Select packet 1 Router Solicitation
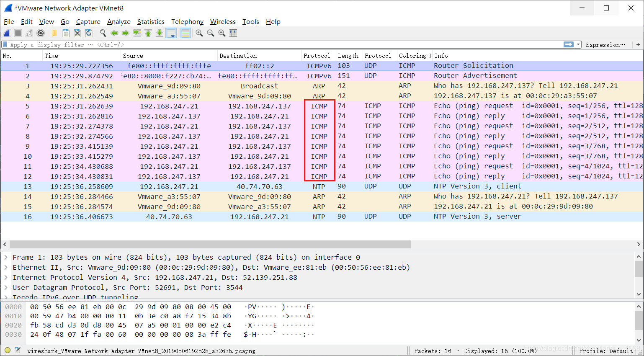Viewport: 644px width, 356px height. [322, 66]
